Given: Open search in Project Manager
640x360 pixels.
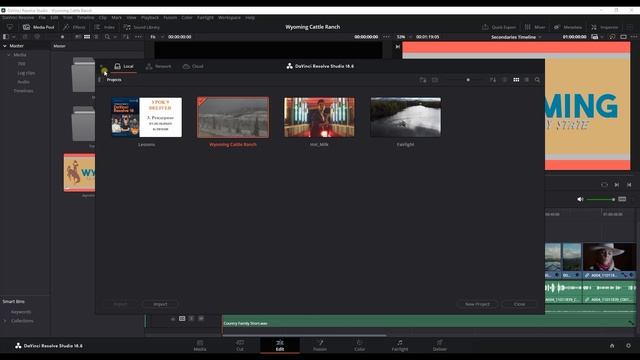Looking at the screenshot, I should 537,80.
